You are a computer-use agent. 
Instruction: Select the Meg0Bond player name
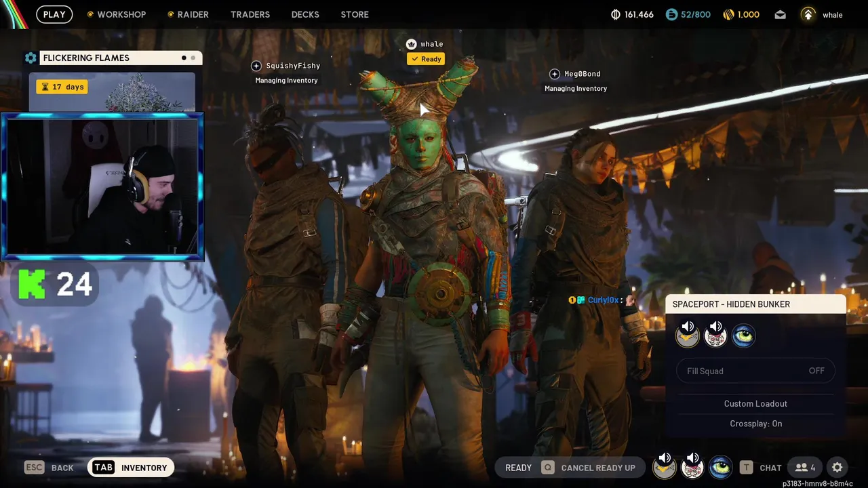pyautogui.click(x=582, y=74)
